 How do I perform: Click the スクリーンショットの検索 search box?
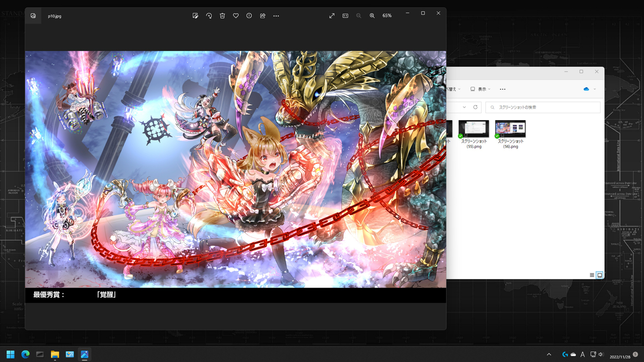click(x=543, y=107)
